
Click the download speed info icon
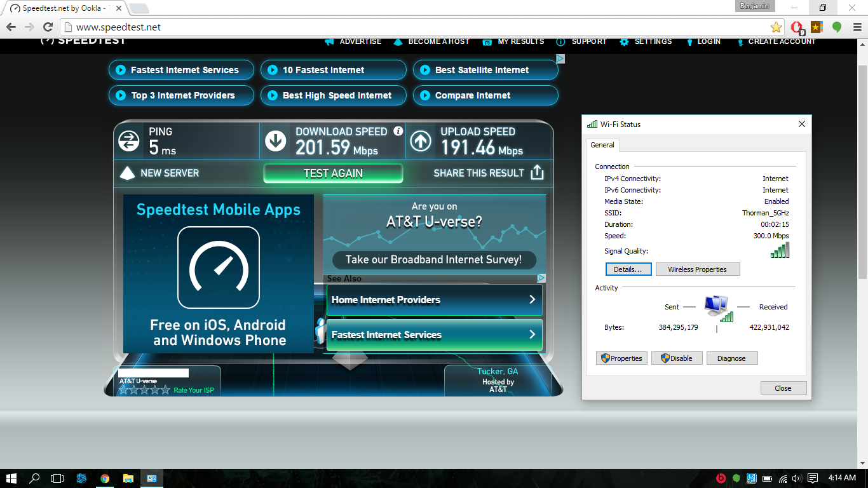398,131
